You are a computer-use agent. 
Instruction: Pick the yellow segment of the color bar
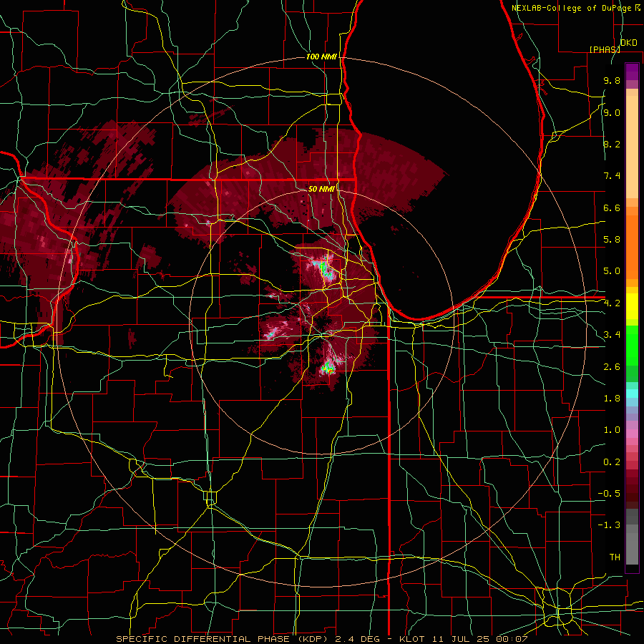point(632,306)
